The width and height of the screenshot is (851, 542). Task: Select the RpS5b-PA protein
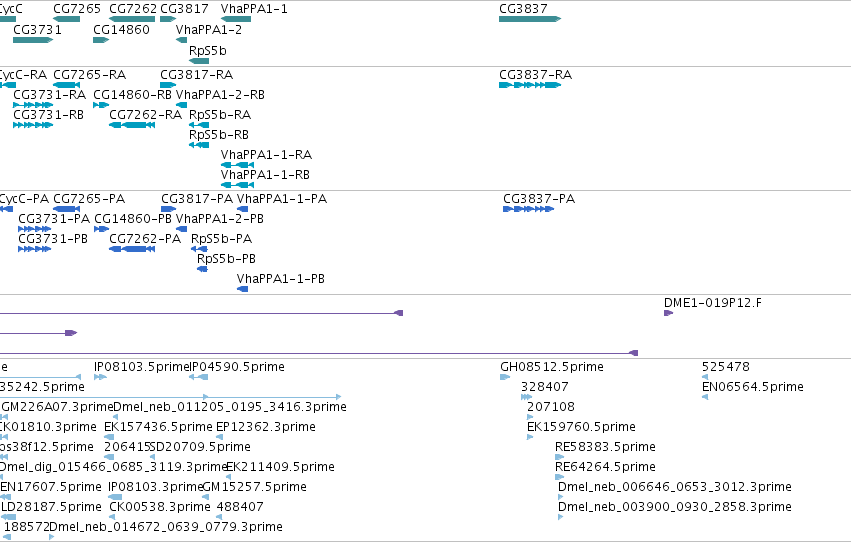[199, 250]
